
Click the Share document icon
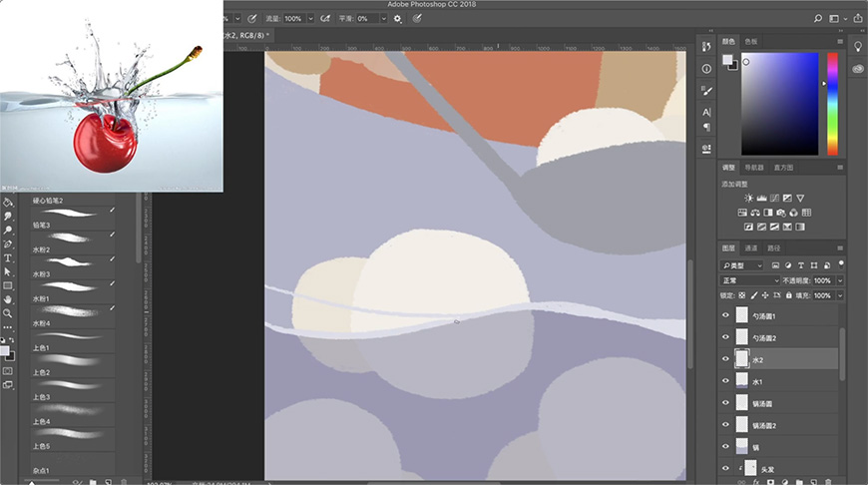click(x=858, y=18)
